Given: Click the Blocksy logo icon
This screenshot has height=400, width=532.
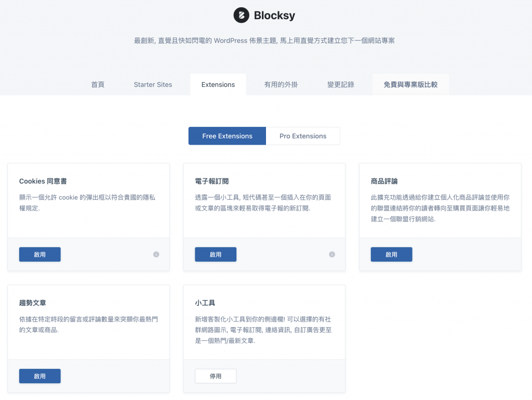Looking at the screenshot, I should pyautogui.click(x=241, y=15).
